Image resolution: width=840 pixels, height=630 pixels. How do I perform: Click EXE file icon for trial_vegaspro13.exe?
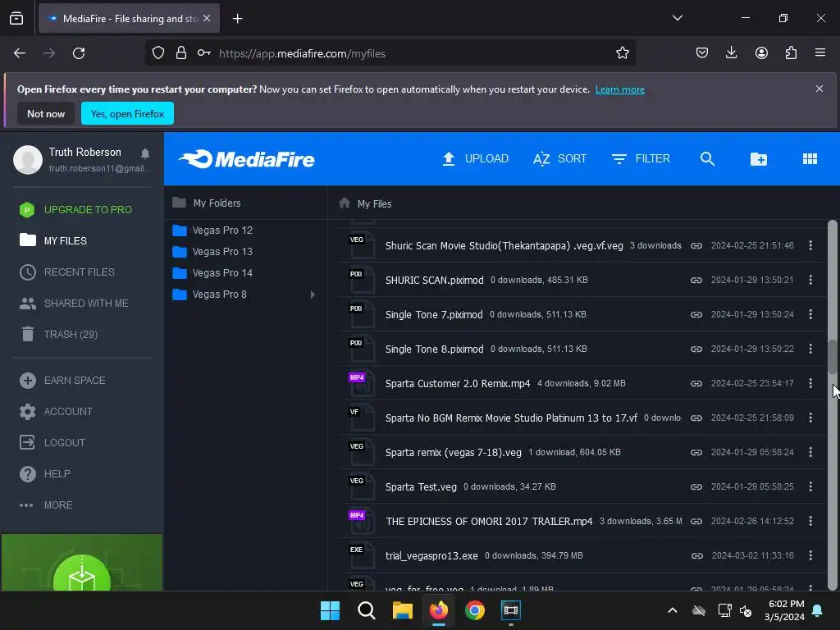361,555
